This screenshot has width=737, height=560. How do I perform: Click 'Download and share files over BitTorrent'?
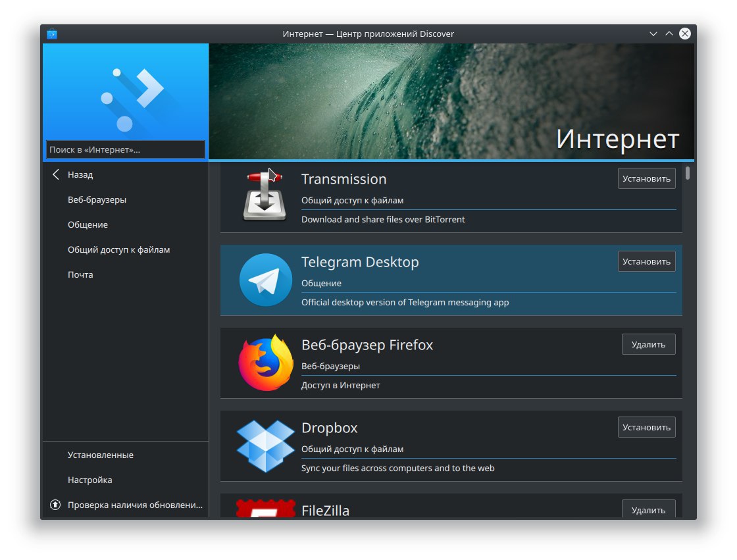(x=383, y=219)
